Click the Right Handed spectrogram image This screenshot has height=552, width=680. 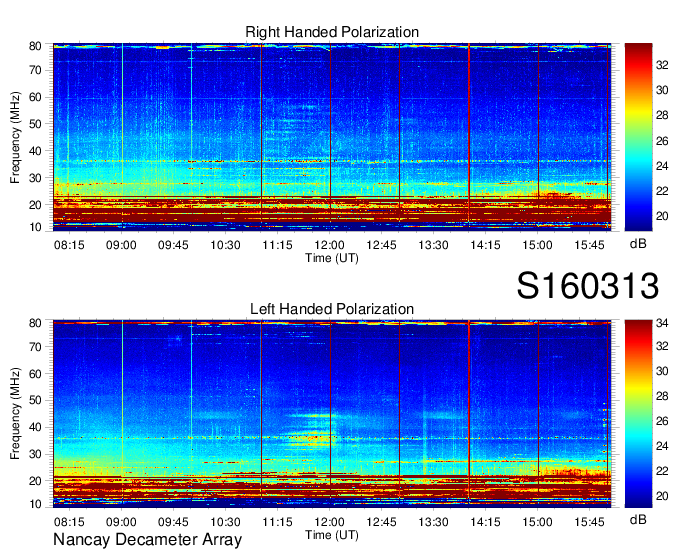pos(332,137)
